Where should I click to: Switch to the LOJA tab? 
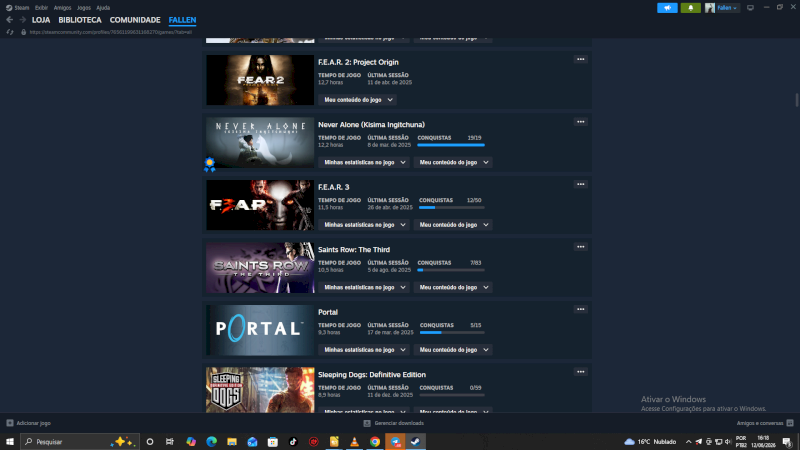click(x=41, y=20)
